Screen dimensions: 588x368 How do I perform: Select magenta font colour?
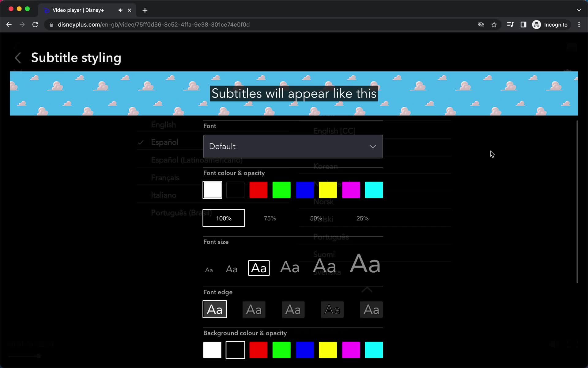[x=351, y=190]
